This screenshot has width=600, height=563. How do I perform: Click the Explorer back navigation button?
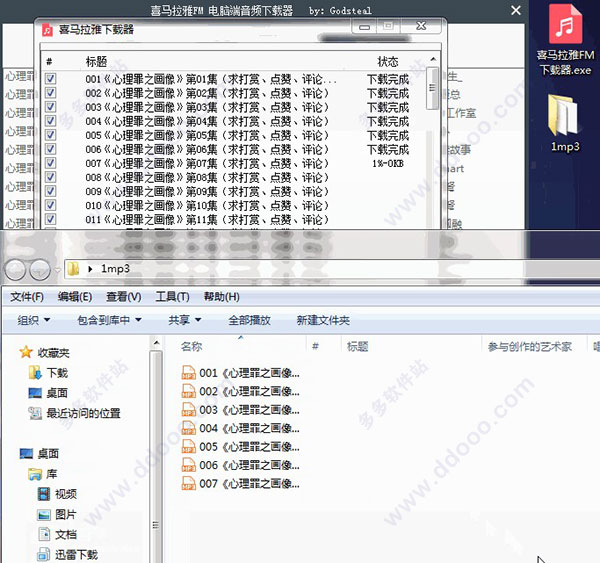point(15,269)
